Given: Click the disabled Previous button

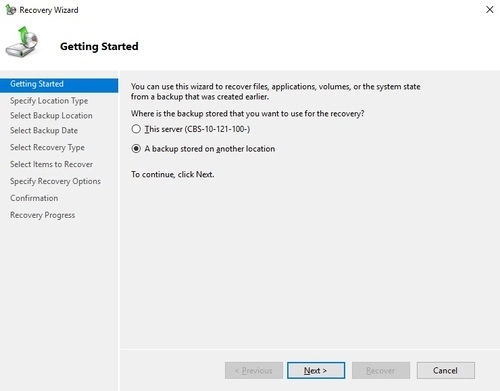Looking at the screenshot, I should (254, 370).
